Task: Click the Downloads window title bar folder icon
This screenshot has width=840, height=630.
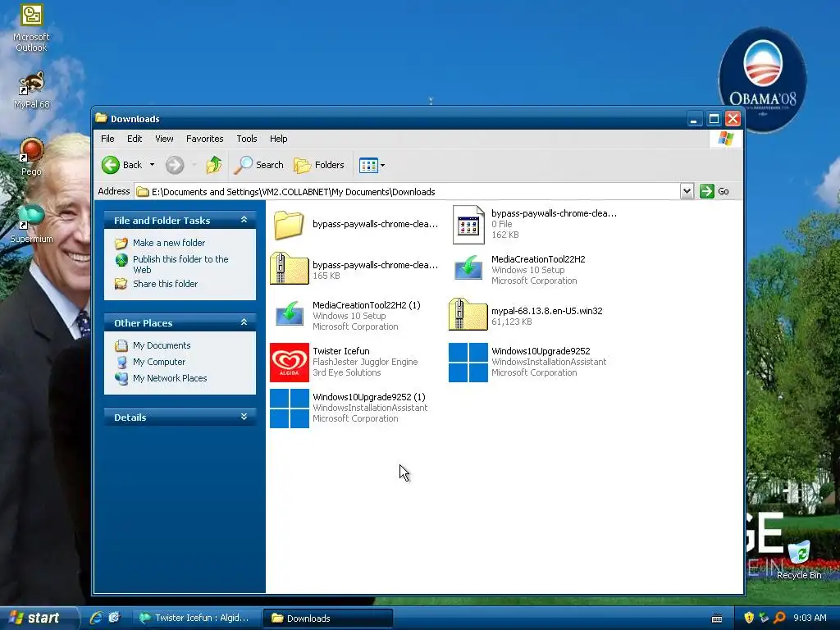Action: 101,118
